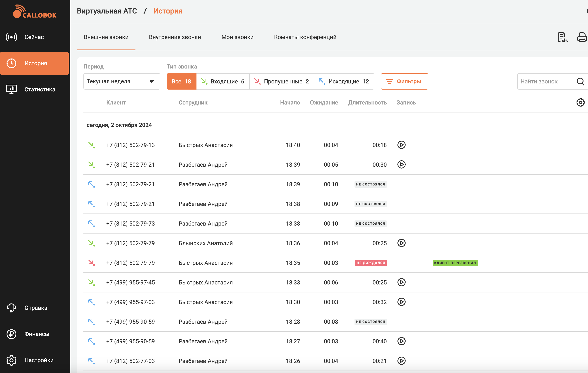The height and width of the screenshot is (373, 588).
Task: Click the Виртуальная АТС breadcrumb
Action: click(x=107, y=11)
